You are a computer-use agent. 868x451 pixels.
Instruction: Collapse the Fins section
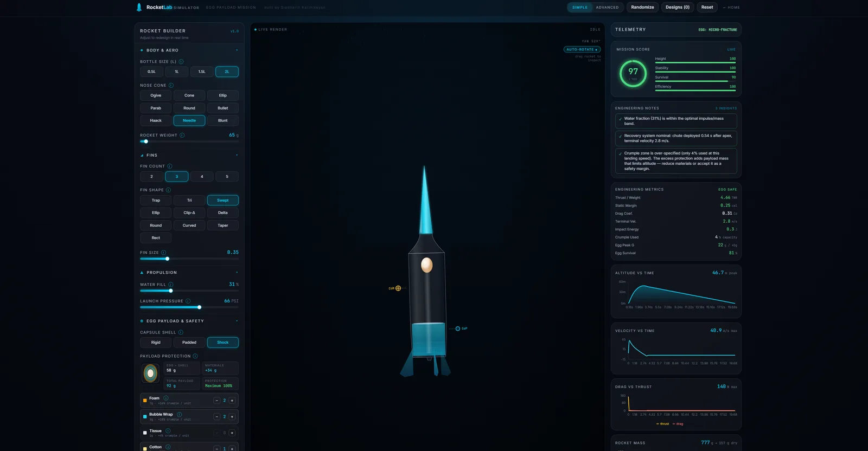tap(237, 156)
